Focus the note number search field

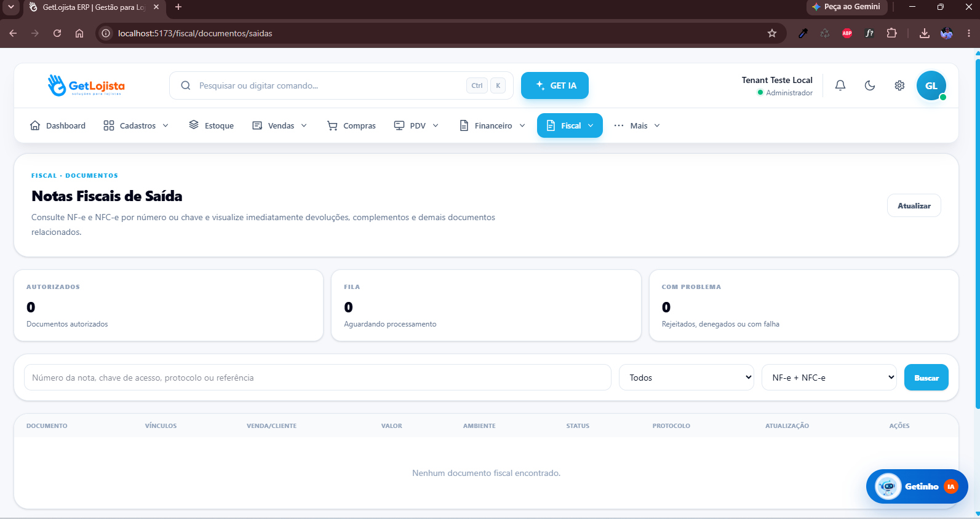click(x=317, y=378)
